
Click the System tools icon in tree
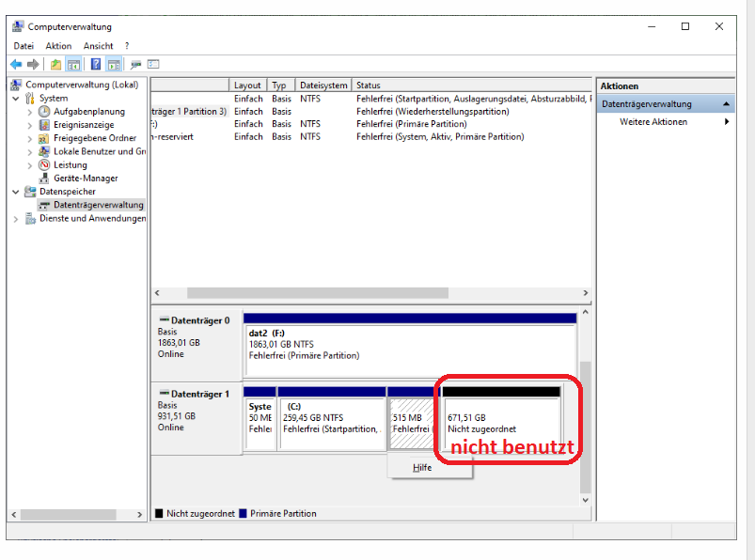30,98
